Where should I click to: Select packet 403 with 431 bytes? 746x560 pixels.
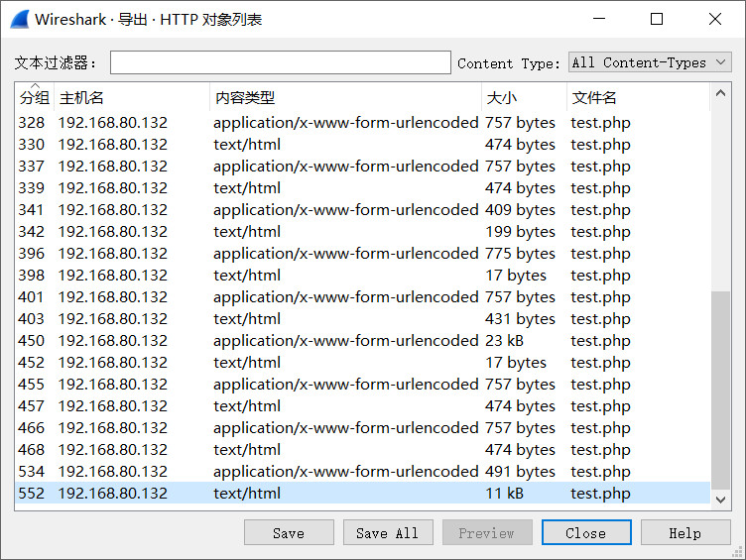tap(362, 319)
